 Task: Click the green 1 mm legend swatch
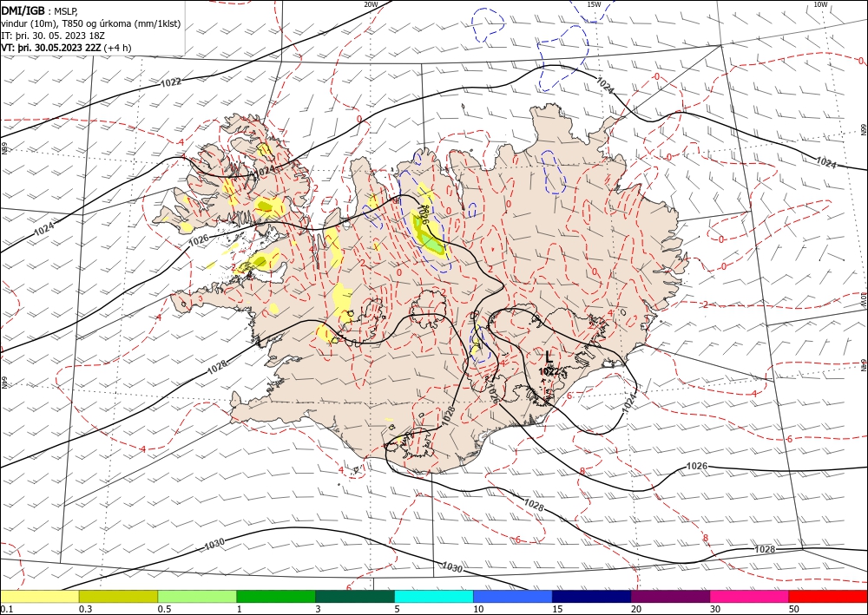click(x=276, y=596)
